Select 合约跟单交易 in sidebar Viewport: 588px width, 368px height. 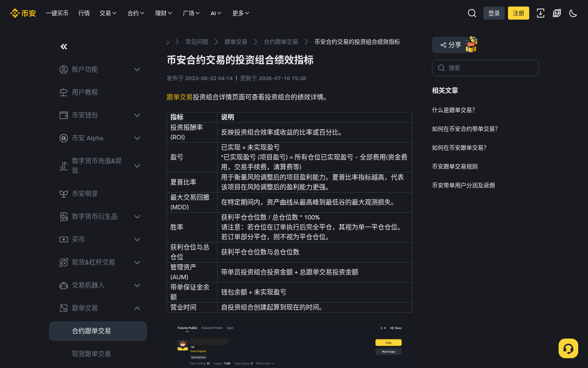[x=98, y=331]
